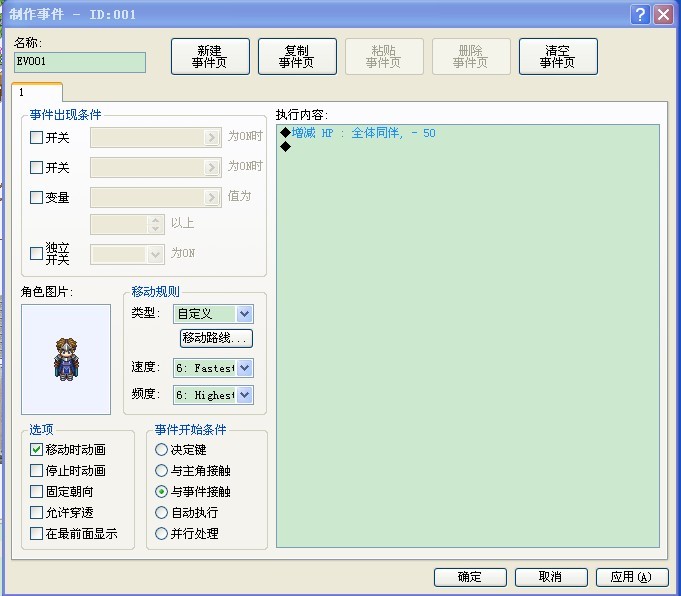Click 新建事件页 button

210,56
